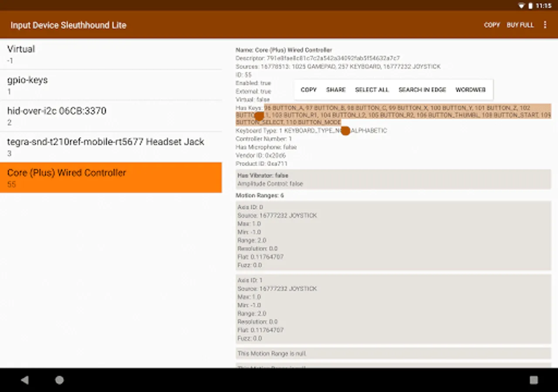Choose SEARCH IN EDGE option

coord(422,90)
